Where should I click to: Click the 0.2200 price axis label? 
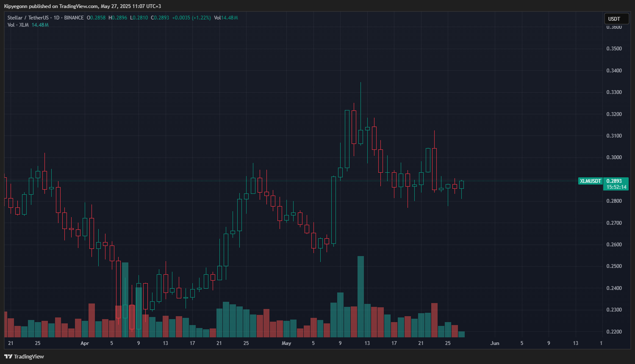(614, 332)
